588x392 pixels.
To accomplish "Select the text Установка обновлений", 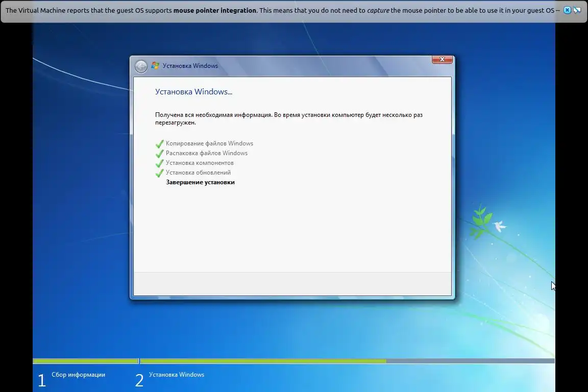I will [x=198, y=173].
